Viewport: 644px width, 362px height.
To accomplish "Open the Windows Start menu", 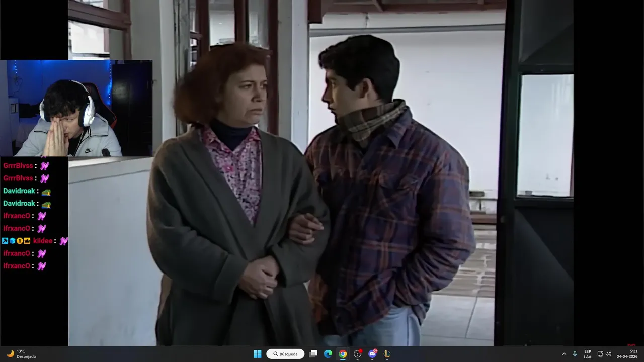I will 257,354.
